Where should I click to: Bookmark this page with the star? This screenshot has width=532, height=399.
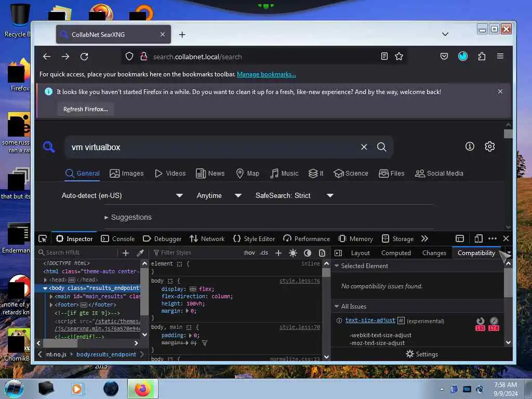coord(399,56)
